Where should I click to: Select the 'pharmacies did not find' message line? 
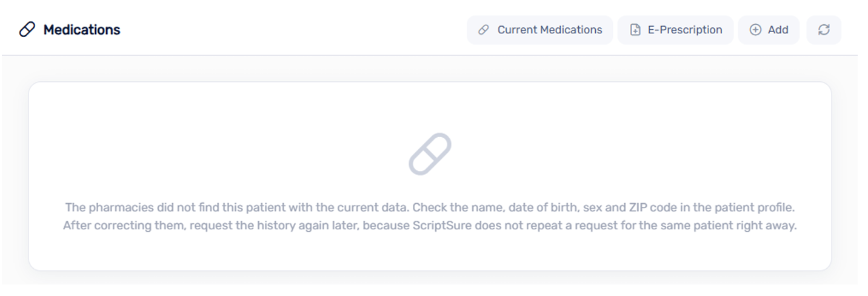point(430,207)
